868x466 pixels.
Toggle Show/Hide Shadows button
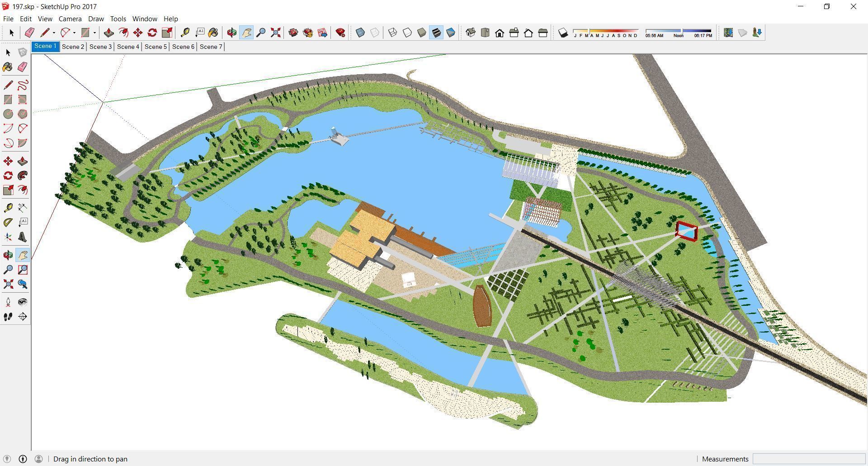click(563, 33)
